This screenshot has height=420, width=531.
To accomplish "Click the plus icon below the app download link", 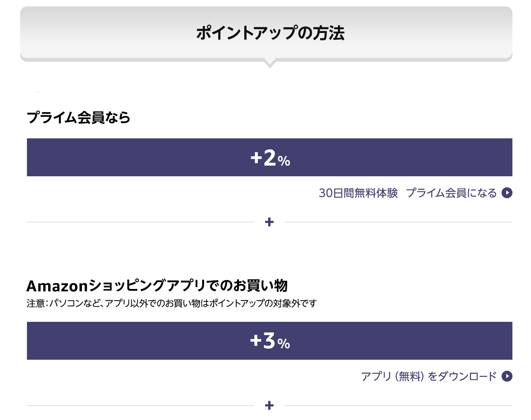I will 269,406.
